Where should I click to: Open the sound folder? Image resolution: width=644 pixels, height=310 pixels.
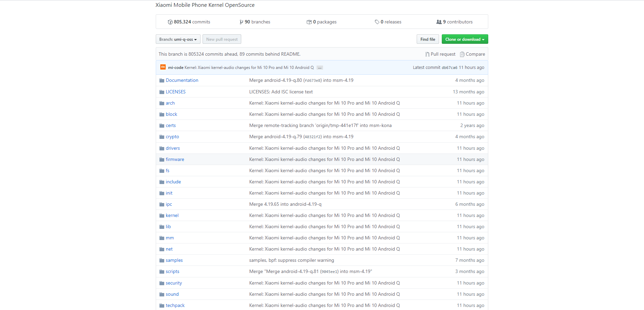[x=172, y=294]
